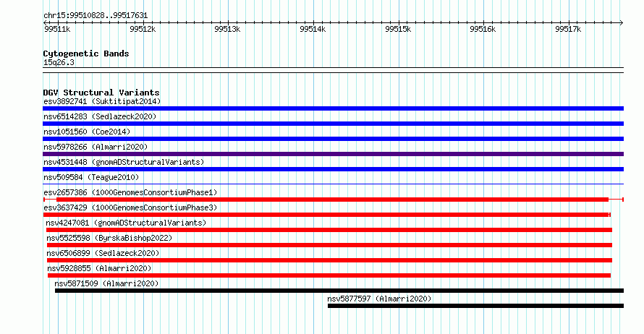Click the blue bar for nsv6514283
The height and width of the screenshot is (334, 644).
point(333,124)
